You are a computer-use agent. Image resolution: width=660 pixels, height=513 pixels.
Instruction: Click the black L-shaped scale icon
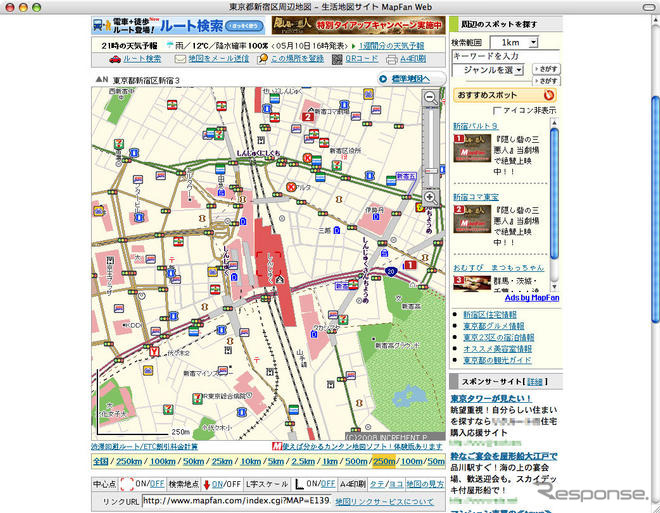click(x=299, y=484)
